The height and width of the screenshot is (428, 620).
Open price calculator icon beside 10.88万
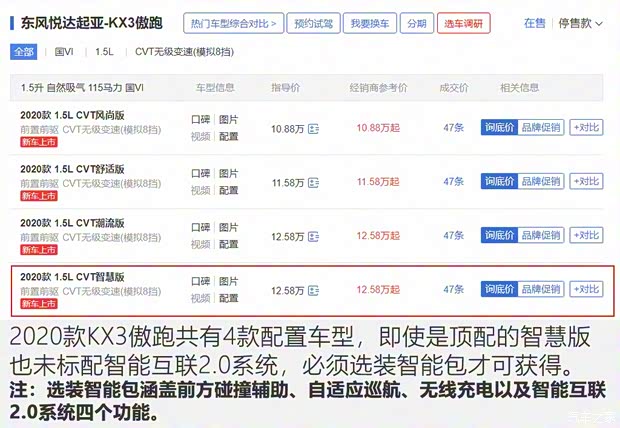click(x=313, y=129)
